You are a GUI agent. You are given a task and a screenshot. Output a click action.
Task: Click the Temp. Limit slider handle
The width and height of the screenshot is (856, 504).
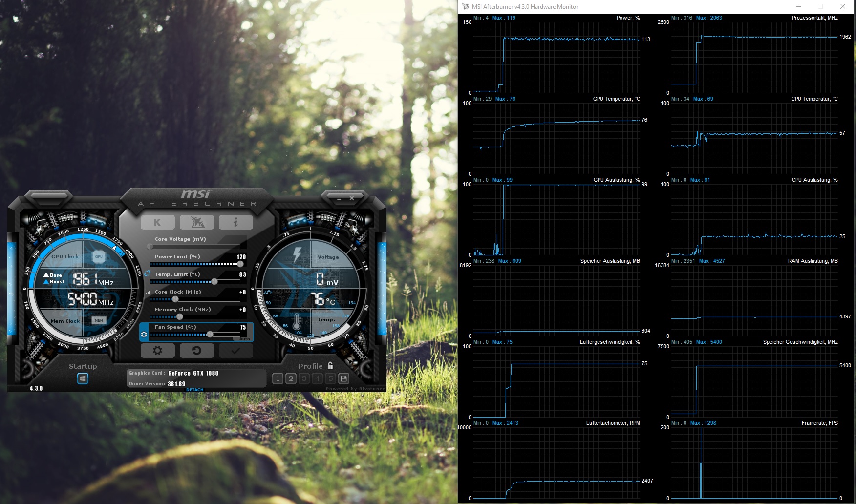pyautogui.click(x=214, y=282)
